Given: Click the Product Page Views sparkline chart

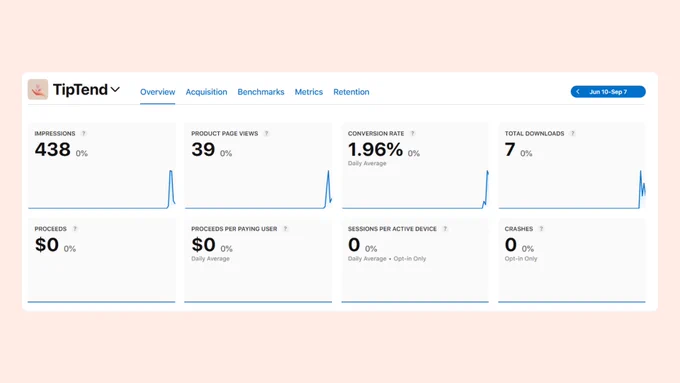Looking at the screenshot, I should (x=258, y=189).
